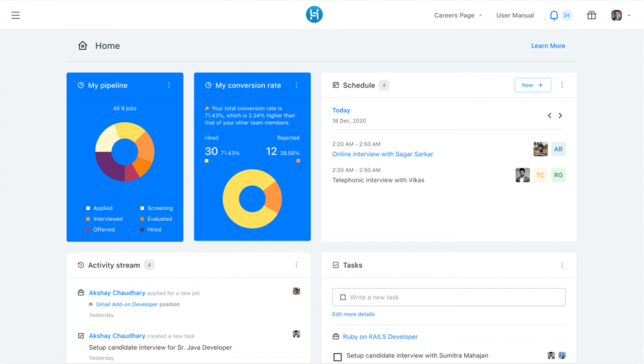
Task: Click the AR participant badge
Action: click(559, 149)
